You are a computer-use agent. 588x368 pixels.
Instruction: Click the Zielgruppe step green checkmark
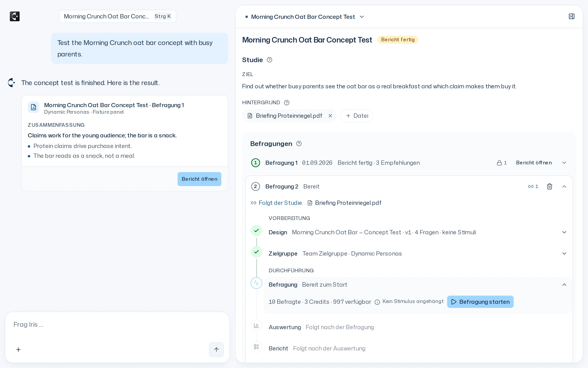pyautogui.click(x=256, y=252)
